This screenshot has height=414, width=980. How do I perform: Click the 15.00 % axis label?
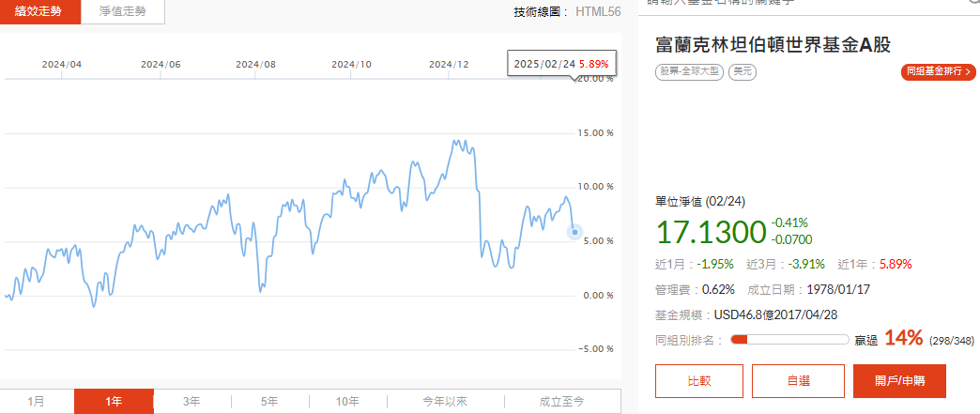click(595, 132)
